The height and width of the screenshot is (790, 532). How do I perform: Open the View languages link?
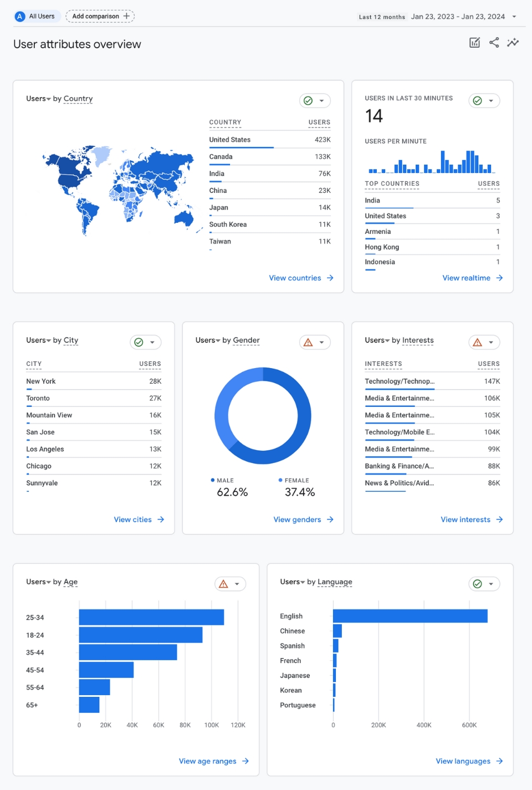(469, 761)
